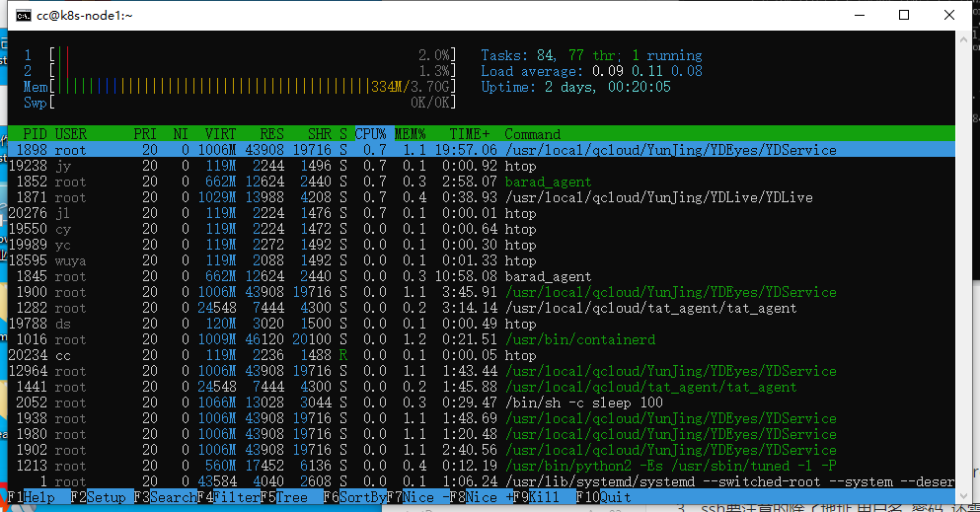This screenshot has height=512, width=980.
Task: Select htop process of user jy
Action: pos(482,166)
